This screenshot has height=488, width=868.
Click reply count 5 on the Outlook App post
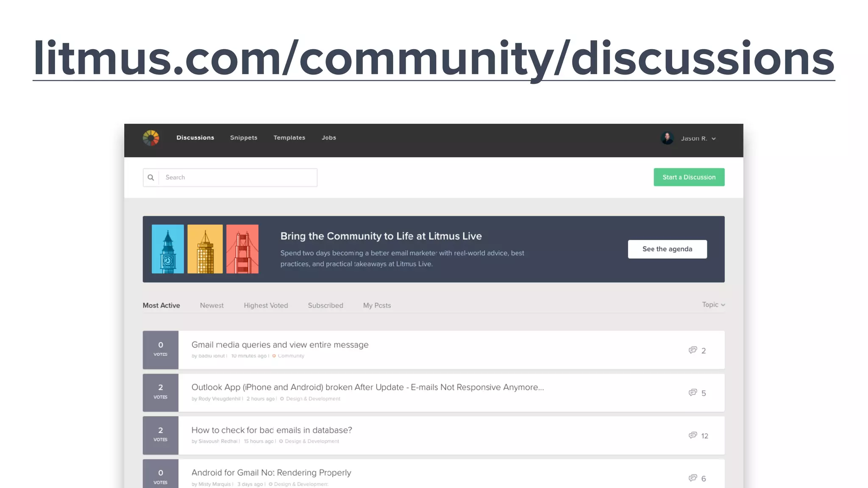704,393
